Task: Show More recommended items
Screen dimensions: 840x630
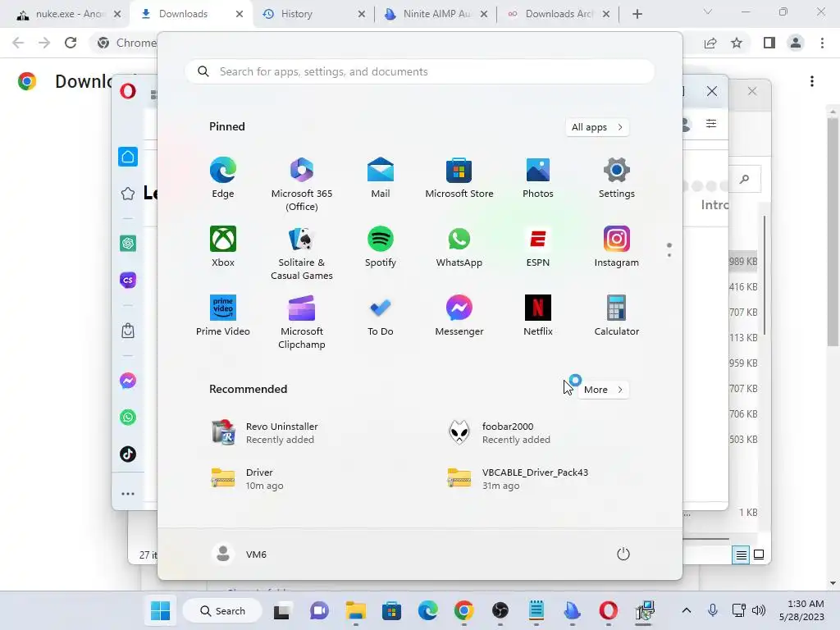Action: click(x=603, y=390)
